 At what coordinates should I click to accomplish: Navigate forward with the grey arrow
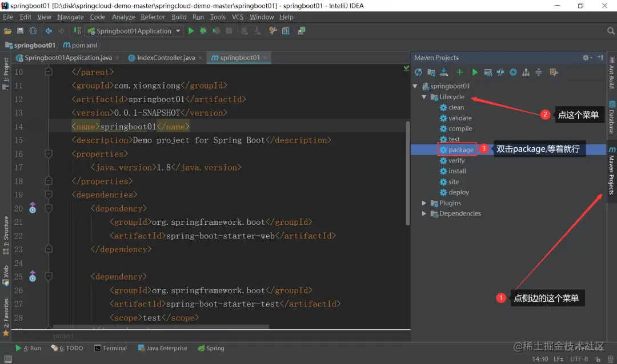point(61,31)
